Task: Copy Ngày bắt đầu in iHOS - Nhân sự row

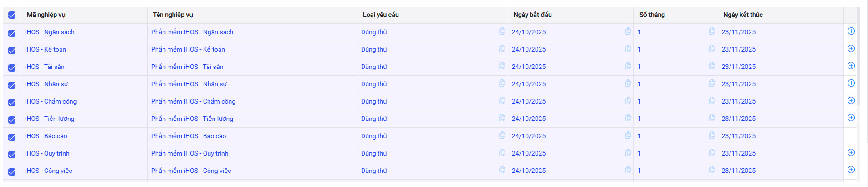Action: click(x=628, y=83)
